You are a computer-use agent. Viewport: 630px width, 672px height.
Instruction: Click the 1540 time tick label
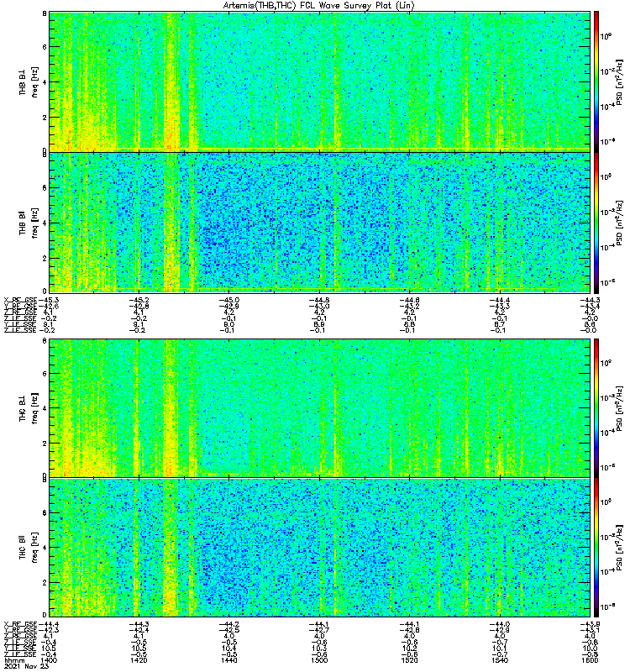[499, 660]
